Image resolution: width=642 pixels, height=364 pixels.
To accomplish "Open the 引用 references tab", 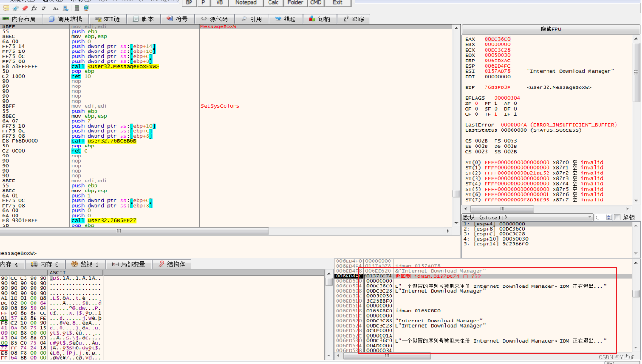I will pyautogui.click(x=252, y=19).
